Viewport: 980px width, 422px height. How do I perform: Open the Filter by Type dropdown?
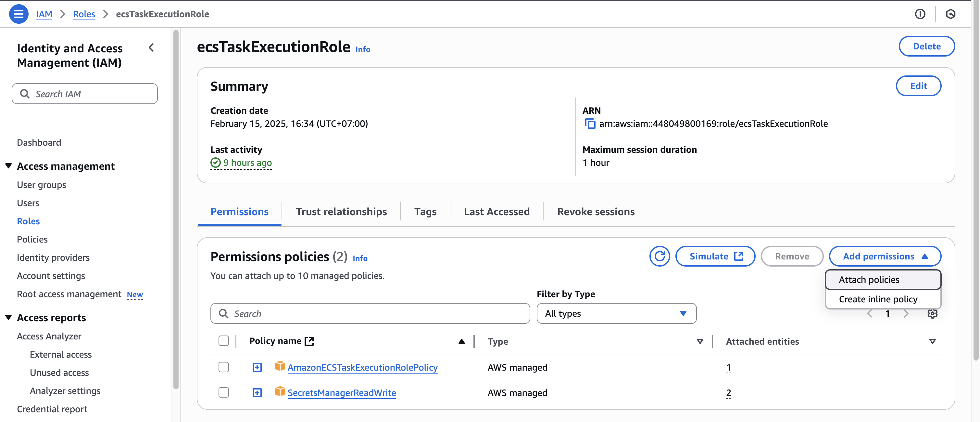point(616,313)
